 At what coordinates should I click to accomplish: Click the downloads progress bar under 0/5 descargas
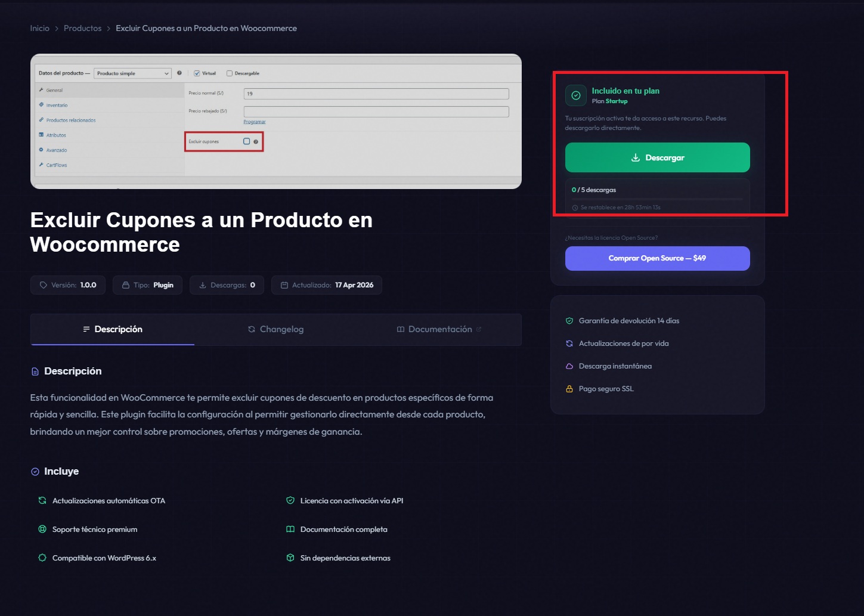[657, 199]
